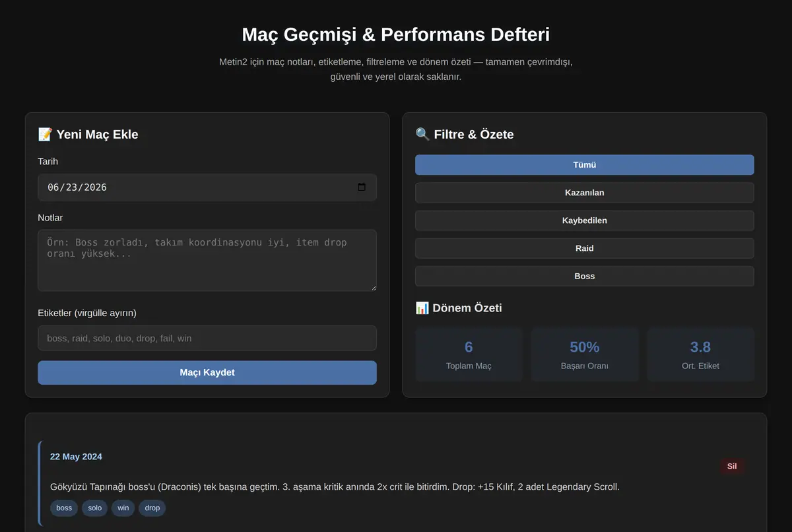
Task: Click the magnifier icon beside Filtre & Özete
Action: point(422,135)
